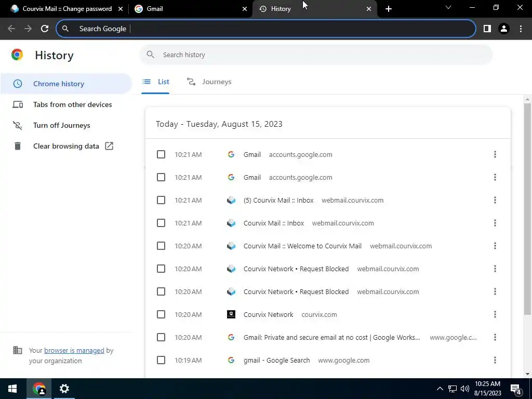This screenshot has width=532, height=399.
Task: Click the devices icon for Tabs from other devices
Action: click(x=18, y=104)
